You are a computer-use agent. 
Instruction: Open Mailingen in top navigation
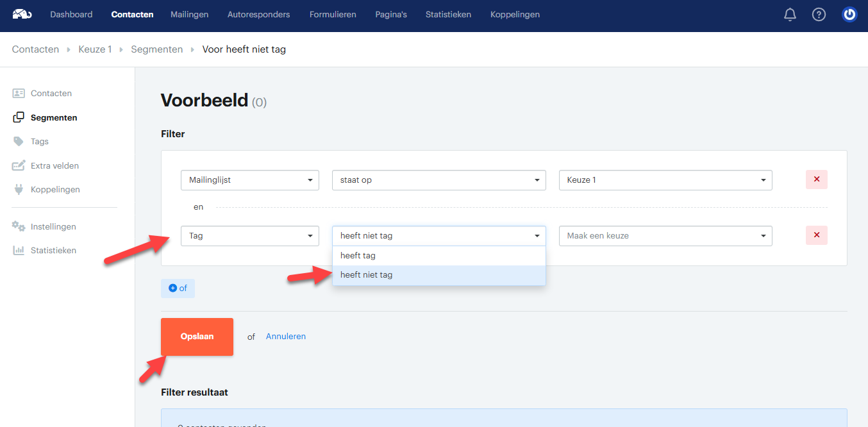point(189,14)
